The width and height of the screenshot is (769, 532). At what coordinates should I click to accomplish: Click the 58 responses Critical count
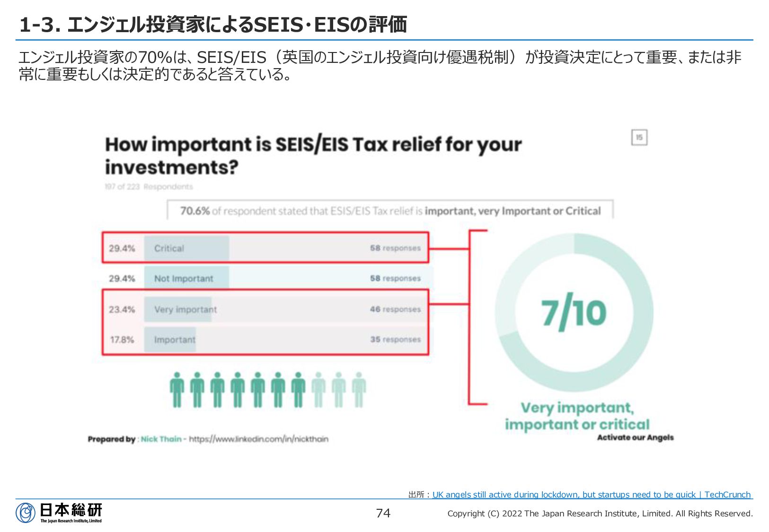(x=395, y=248)
